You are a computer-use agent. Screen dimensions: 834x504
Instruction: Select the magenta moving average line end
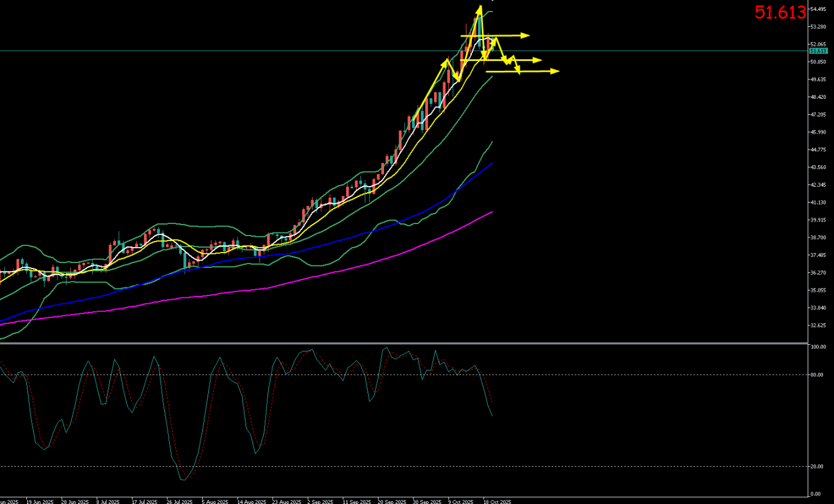pyautogui.click(x=492, y=212)
